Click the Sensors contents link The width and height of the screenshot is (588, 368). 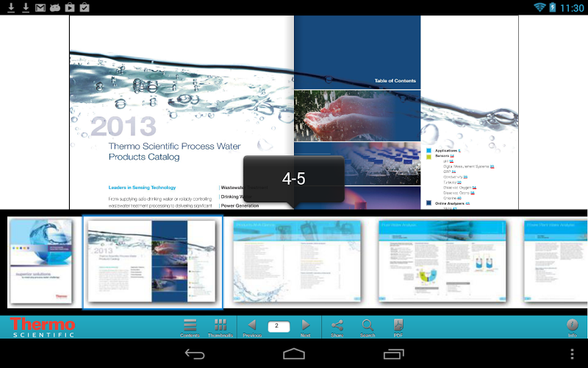coord(444,155)
